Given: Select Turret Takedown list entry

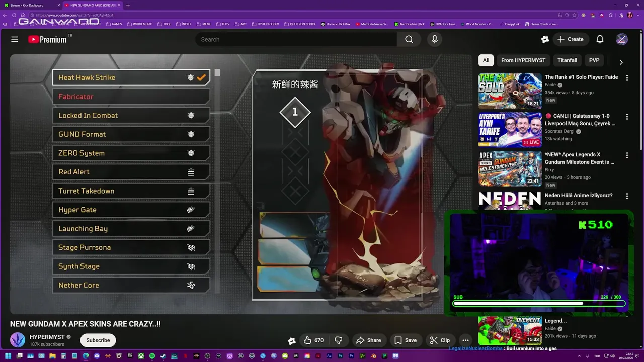Looking at the screenshot, I should [131, 191].
